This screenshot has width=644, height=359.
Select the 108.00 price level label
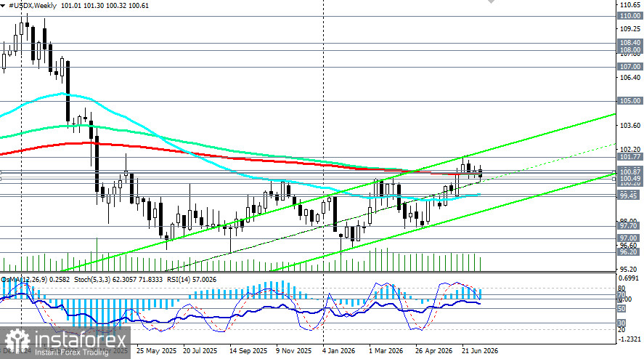pos(629,50)
